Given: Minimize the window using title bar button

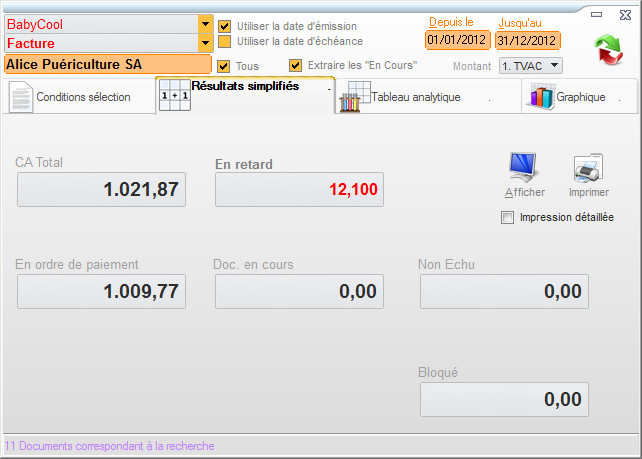Looking at the screenshot, I should (x=596, y=14).
